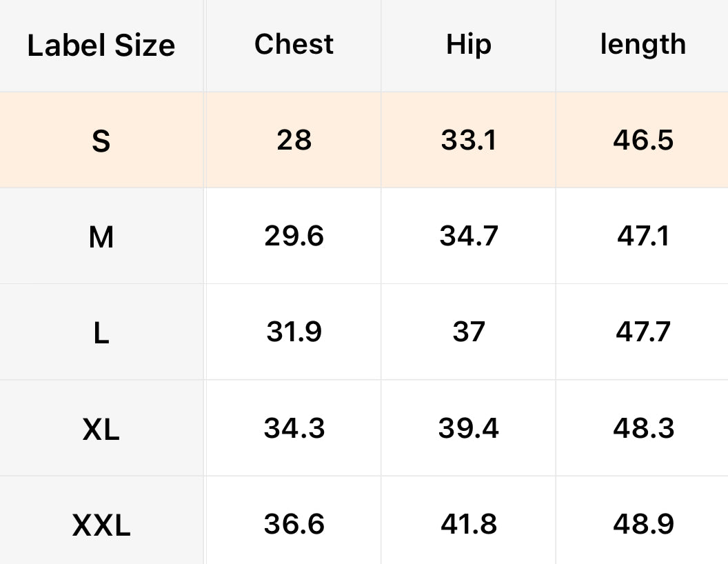Screen dimensions: 728x564
Task: Click the length value 47.7
Action: (643, 332)
